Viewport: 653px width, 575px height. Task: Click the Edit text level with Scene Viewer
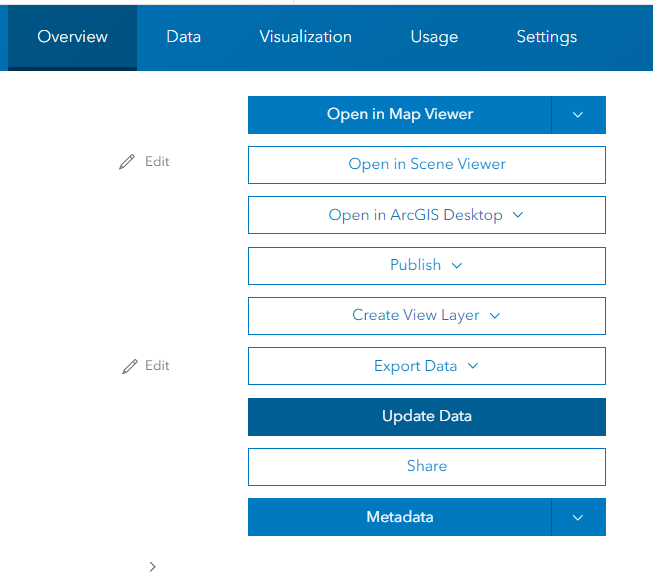(x=157, y=162)
